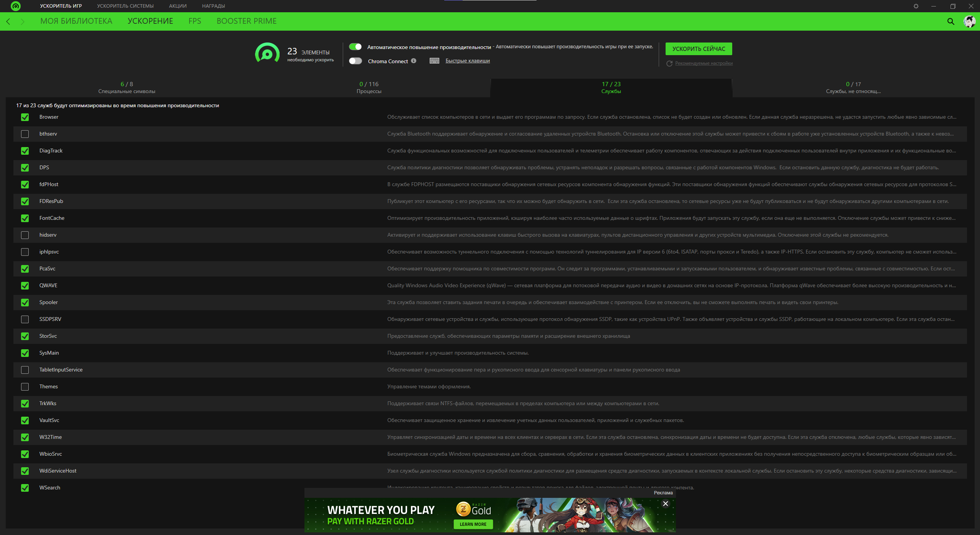Disable automatic performance boost toggle
980x535 pixels.
click(x=355, y=47)
